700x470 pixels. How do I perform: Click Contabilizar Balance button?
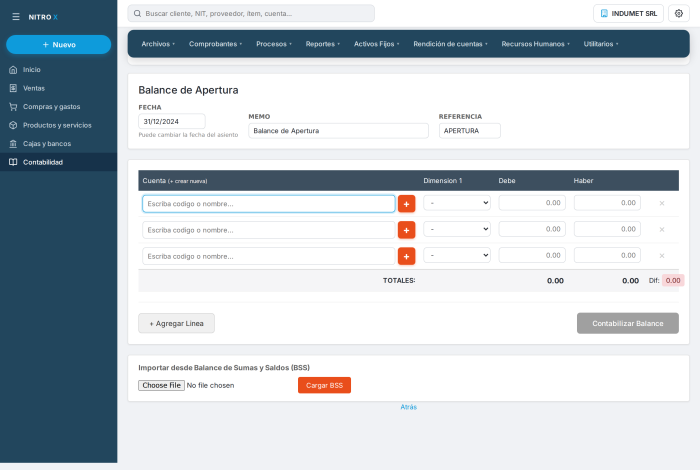tap(628, 323)
